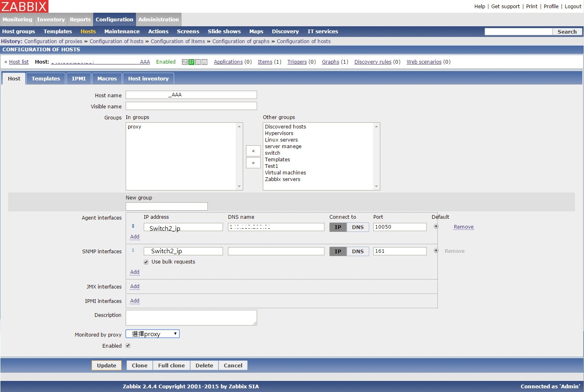The width and height of the screenshot is (584, 392).
Task: Switch to the Host inventory tab
Action: (148, 79)
